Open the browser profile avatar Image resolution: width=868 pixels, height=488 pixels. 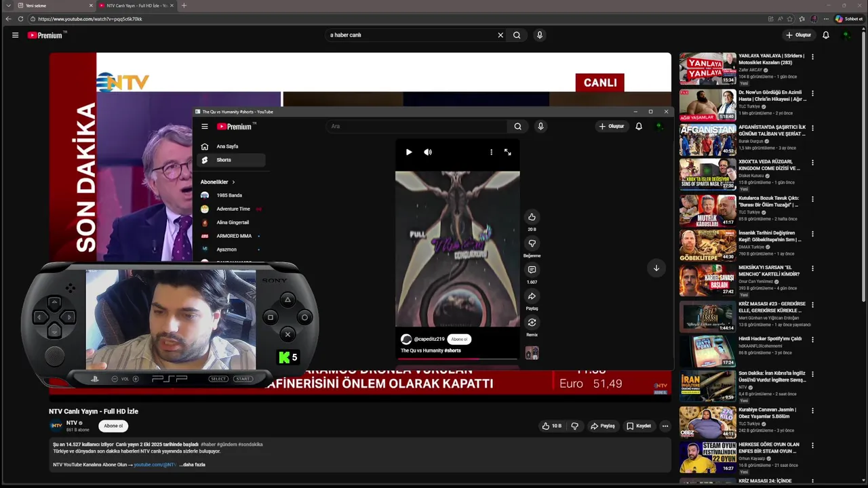pyautogui.click(x=814, y=19)
